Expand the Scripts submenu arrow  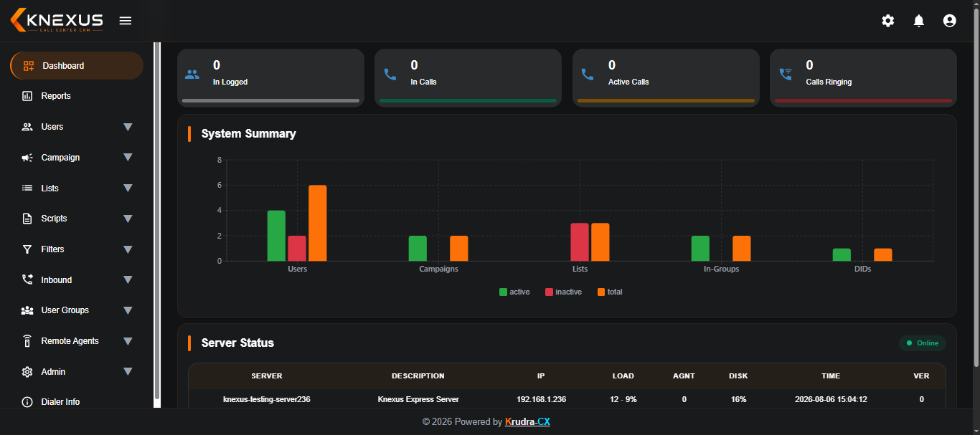[128, 219]
